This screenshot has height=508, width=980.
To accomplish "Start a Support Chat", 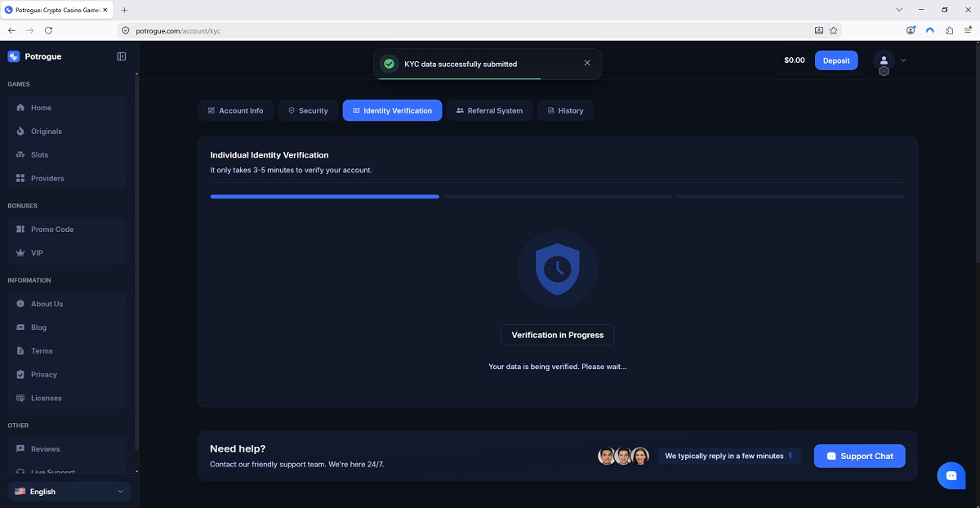I will (x=860, y=456).
